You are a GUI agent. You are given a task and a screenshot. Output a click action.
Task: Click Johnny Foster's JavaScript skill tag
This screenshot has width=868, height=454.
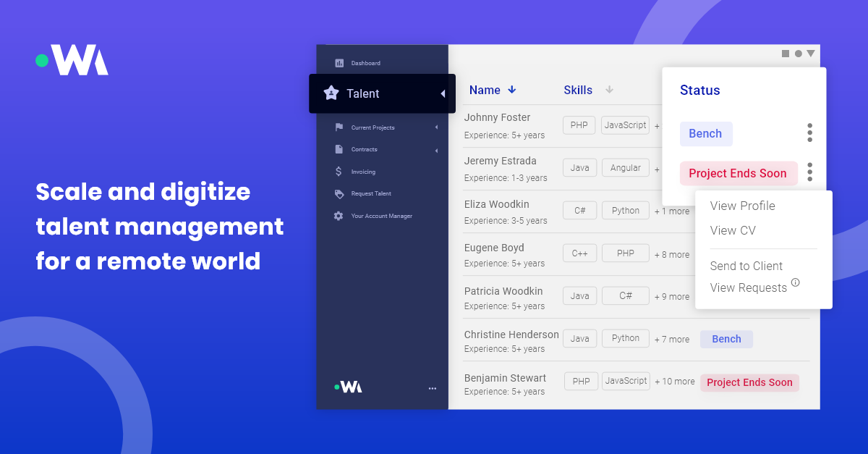click(625, 125)
